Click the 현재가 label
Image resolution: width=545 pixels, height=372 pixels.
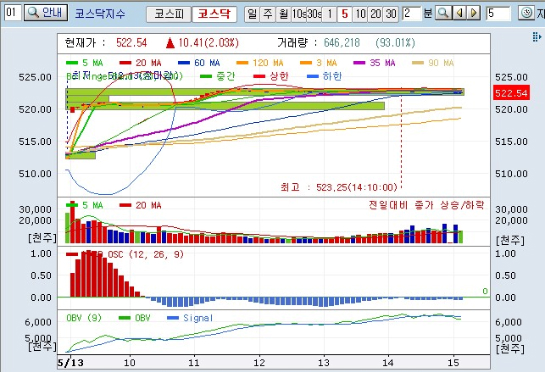coord(80,43)
